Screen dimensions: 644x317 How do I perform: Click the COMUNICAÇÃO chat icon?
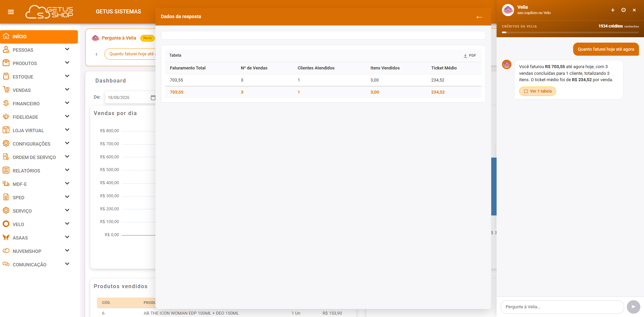6,264
